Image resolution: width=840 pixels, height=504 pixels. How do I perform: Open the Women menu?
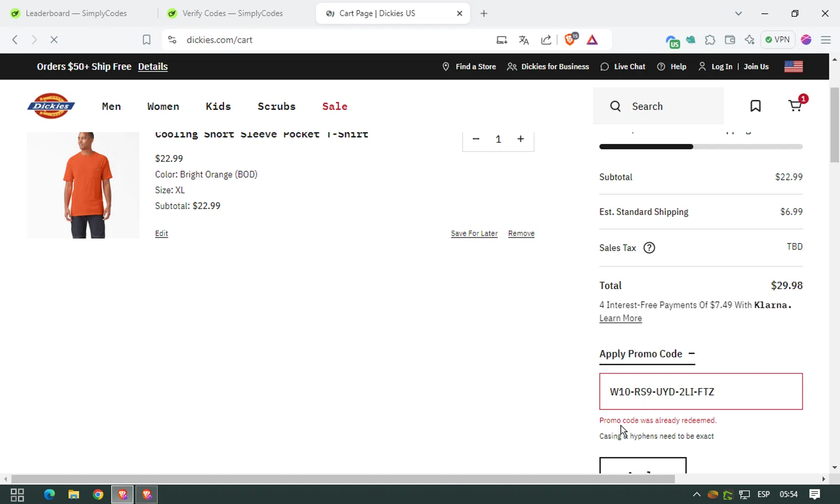tap(164, 106)
